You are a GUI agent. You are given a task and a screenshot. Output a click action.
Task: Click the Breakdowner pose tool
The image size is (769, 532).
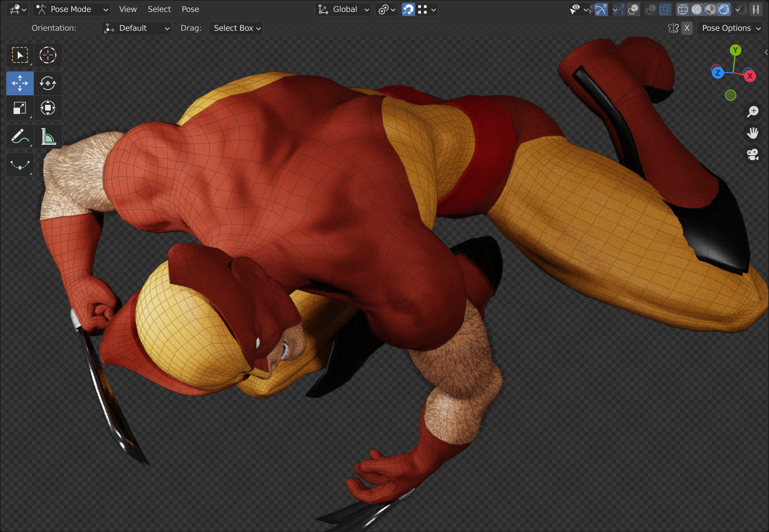20,165
